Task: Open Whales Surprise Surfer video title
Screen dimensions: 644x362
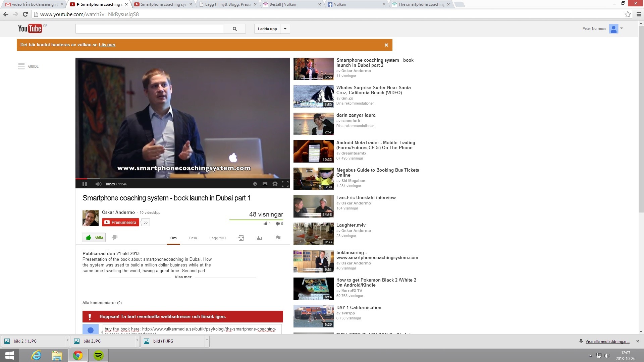Action: point(373,90)
